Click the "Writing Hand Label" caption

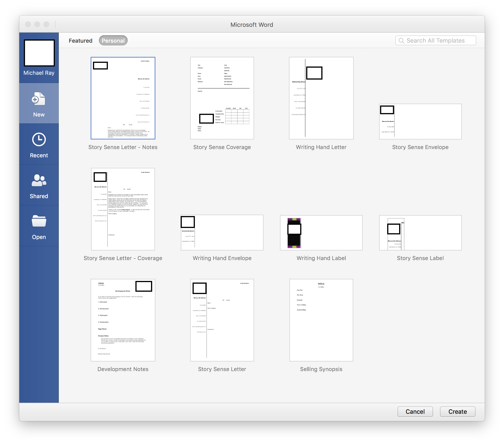tap(321, 258)
